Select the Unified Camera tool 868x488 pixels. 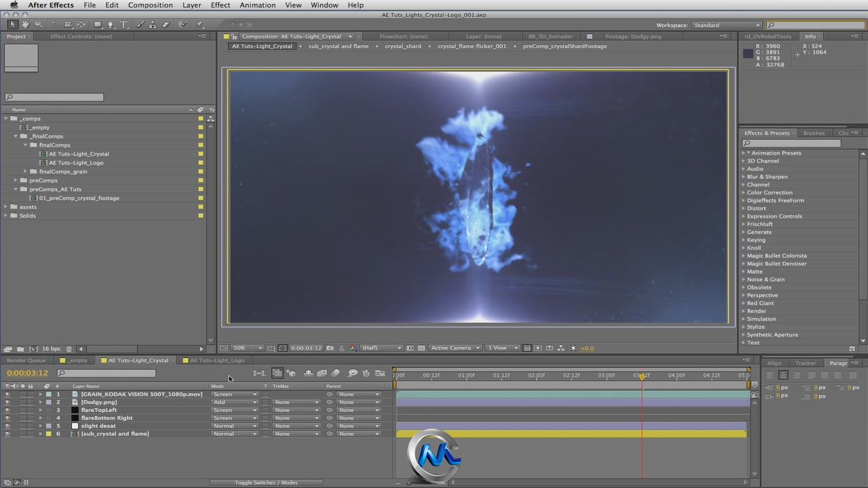[x=67, y=24]
